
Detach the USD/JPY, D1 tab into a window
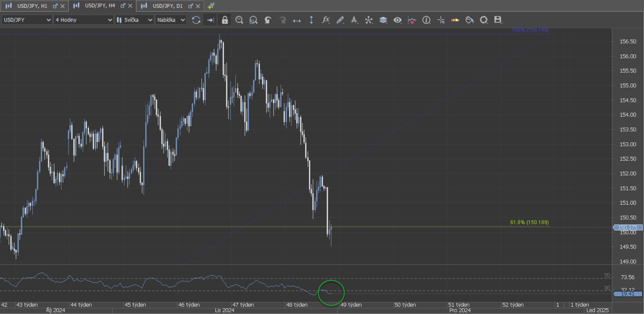[x=191, y=6]
